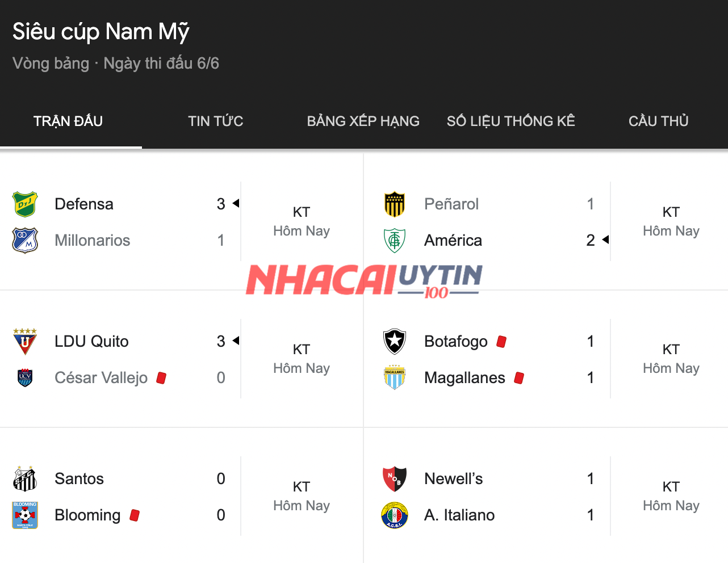Viewport: 728px width, 563px height.
Task: Open the Botafogo team name link
Action: pos(456,342)
